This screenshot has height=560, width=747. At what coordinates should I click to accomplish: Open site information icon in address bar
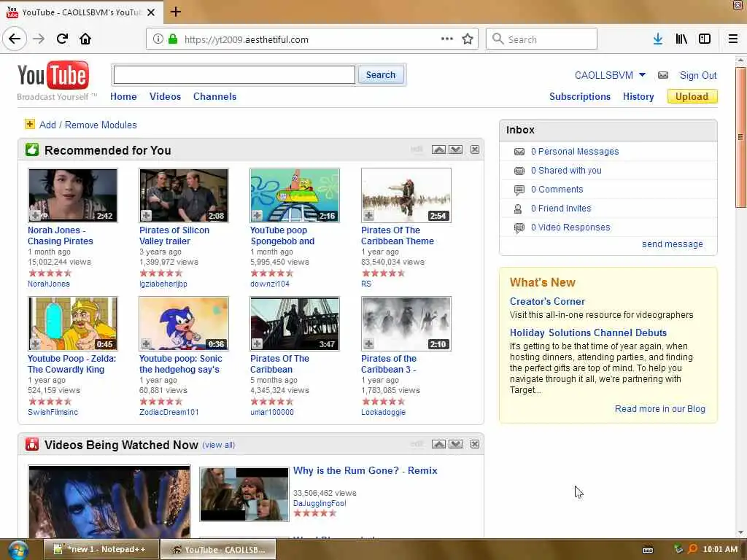[158, 39]
